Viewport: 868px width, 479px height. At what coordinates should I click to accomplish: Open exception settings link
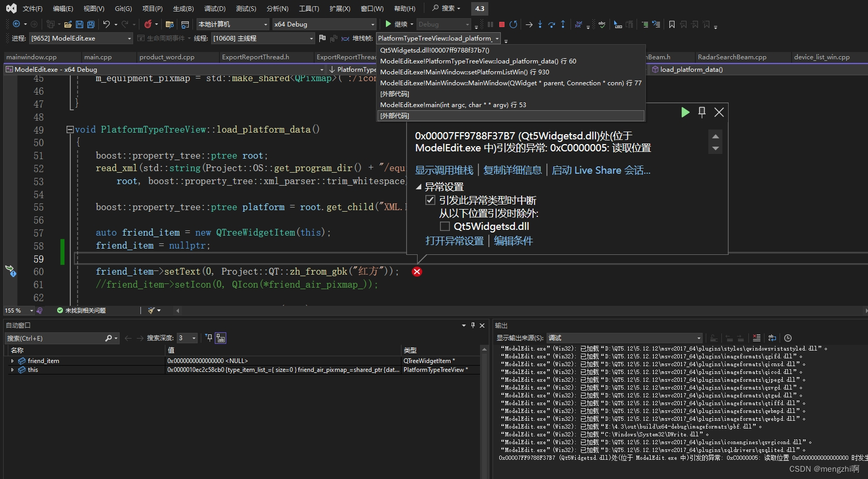click(455, 241)
